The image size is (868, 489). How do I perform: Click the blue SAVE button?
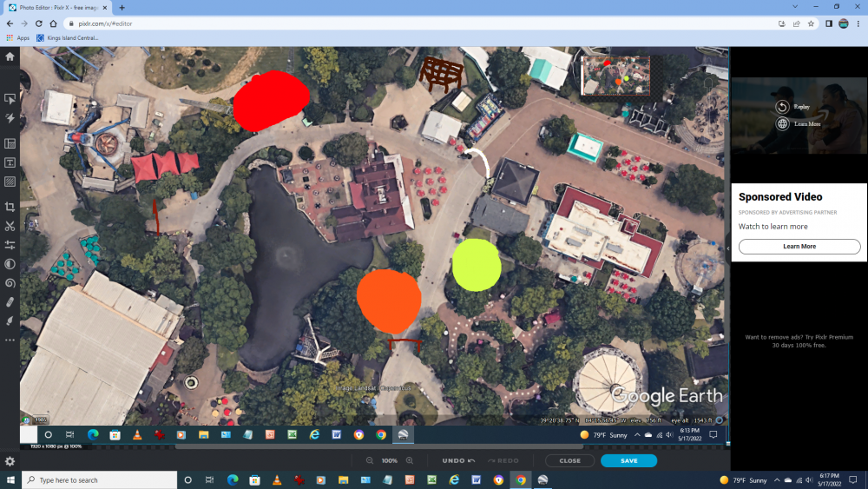(628, 460)
